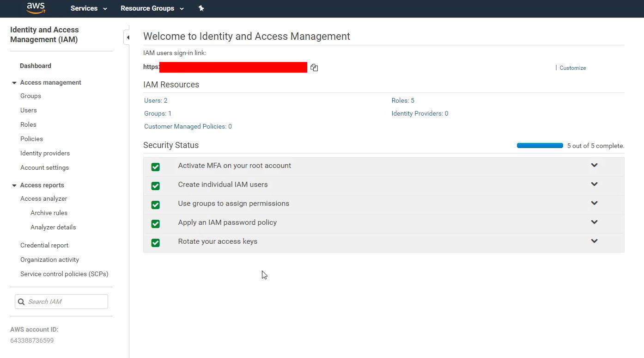Open Account settings in the sidebar
This screenshot has width=644, height=358.
[x=44, y=167]
